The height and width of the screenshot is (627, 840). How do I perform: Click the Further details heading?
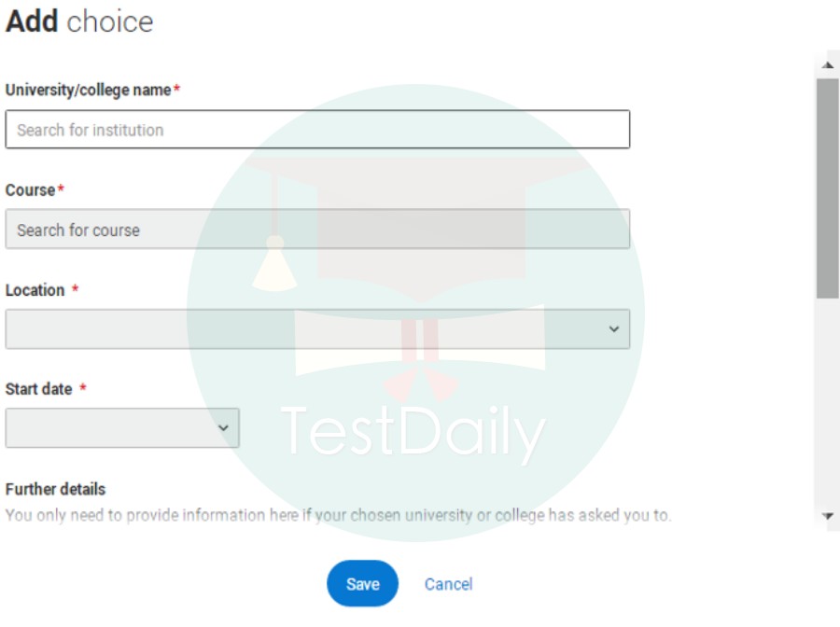56,489
